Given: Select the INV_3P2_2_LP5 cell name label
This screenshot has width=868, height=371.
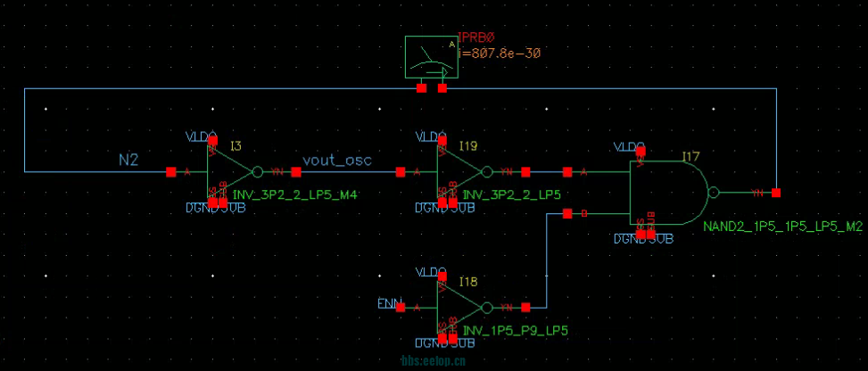Looking at the screenshot, I should 511,194.
